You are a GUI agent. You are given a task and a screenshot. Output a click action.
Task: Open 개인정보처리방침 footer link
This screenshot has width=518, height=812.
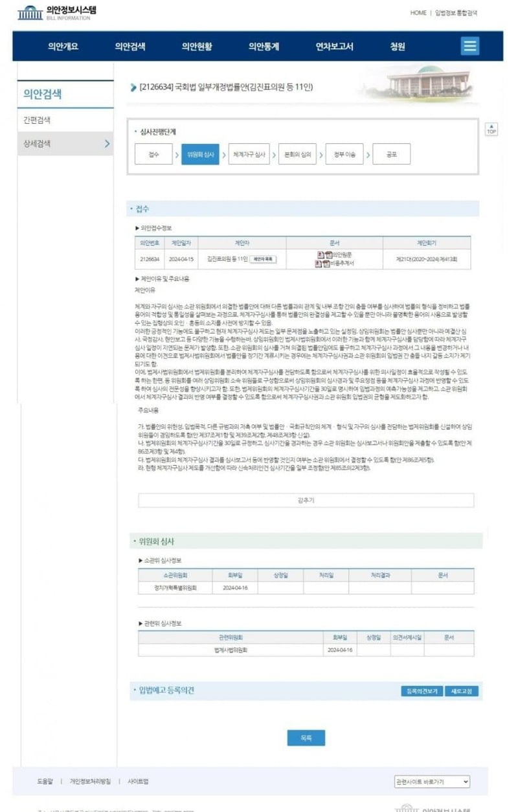tap(90, 782)
